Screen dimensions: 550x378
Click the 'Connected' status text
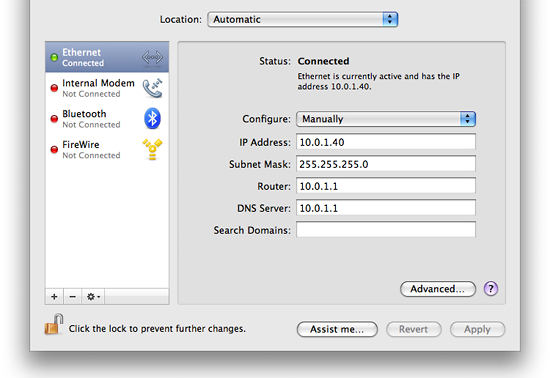click(x=323, y=61)
